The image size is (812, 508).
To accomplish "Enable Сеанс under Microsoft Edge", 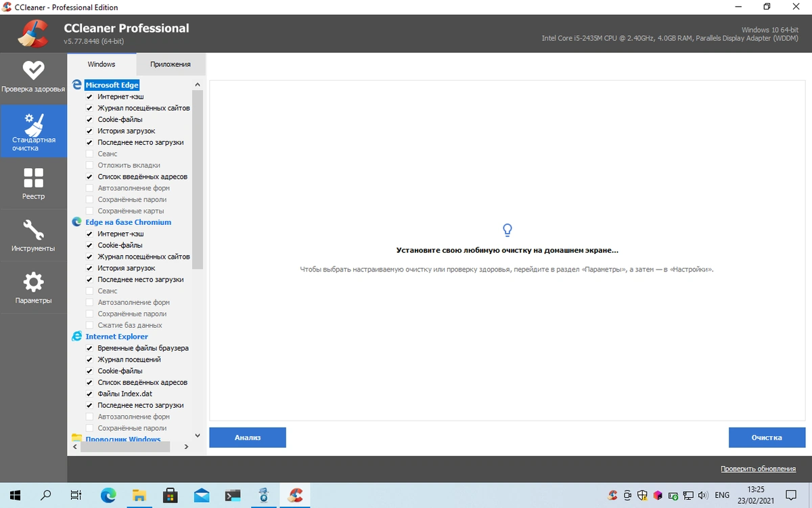I will pos(90,154).
